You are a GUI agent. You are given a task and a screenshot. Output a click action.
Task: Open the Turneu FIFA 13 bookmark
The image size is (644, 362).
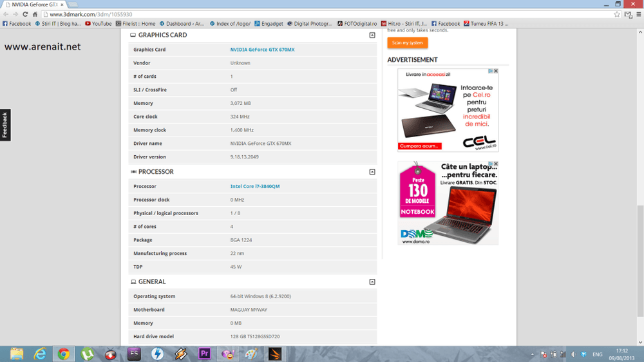[x=486, y=24]
